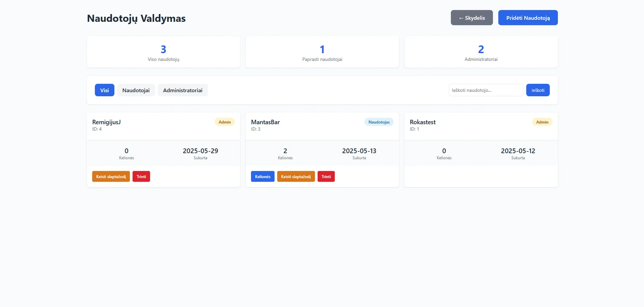Click the Admin badge on RemigijusJ
644x307 pixels.
click(x=225, y=122)
